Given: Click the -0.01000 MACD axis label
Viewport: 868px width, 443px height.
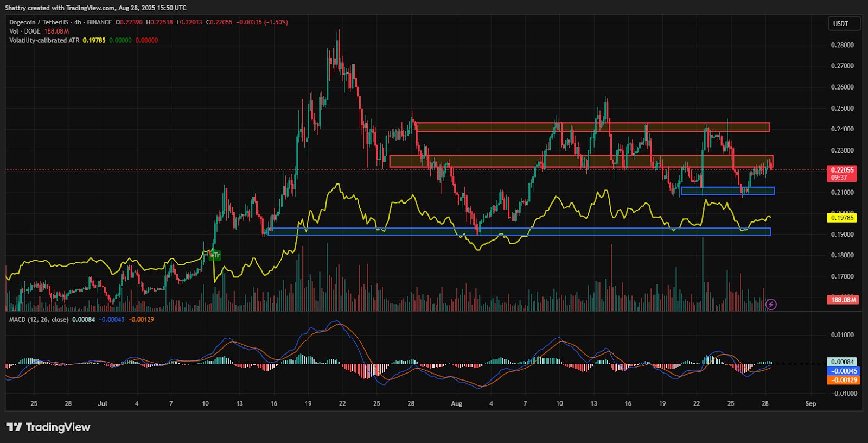Looking at the screenshot, I should point(843,394).
